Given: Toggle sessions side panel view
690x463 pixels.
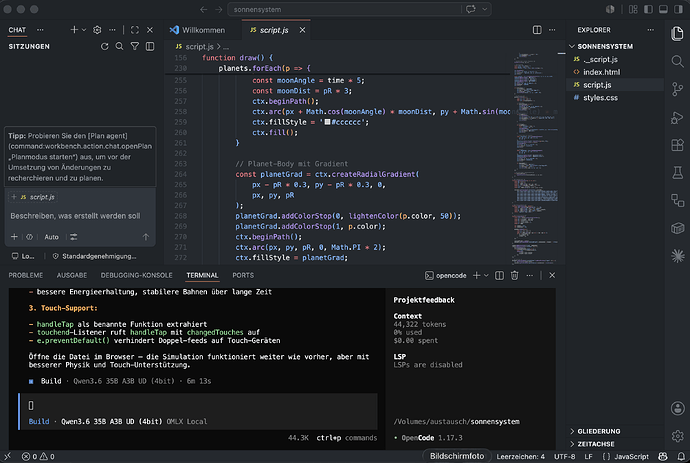Looking at the screenshot, I should click(x=150, y=46).
